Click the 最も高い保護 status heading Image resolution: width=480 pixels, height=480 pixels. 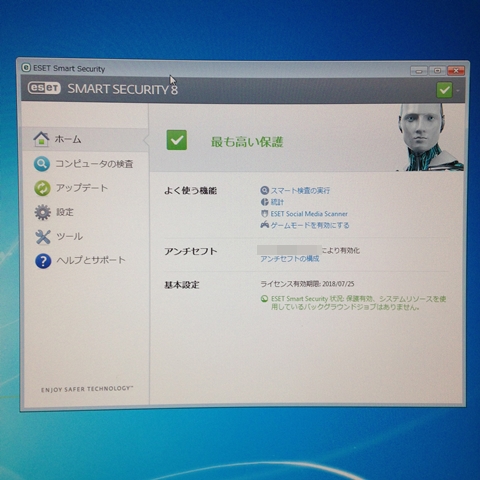pyautogui.click(x=247, y=142)
